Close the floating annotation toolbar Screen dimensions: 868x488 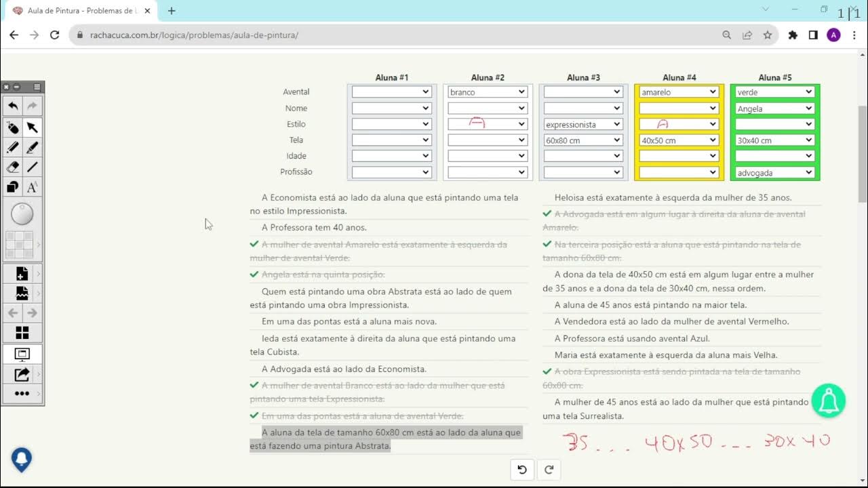coord(6,87)
